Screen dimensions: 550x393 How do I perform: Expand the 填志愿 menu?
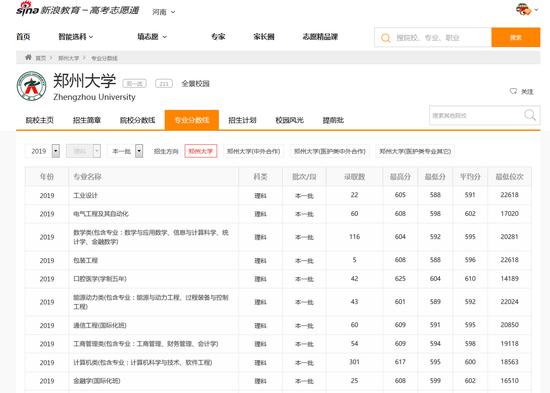coord(152,36)
